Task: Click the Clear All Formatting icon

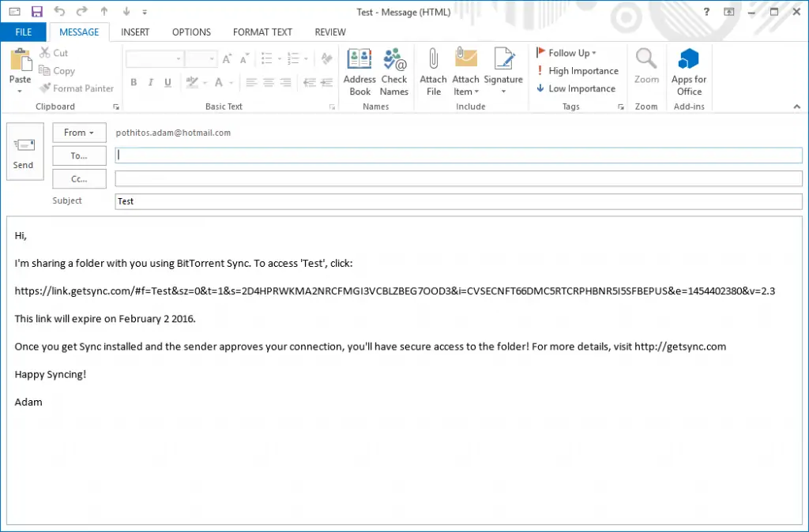Action: 326,58
